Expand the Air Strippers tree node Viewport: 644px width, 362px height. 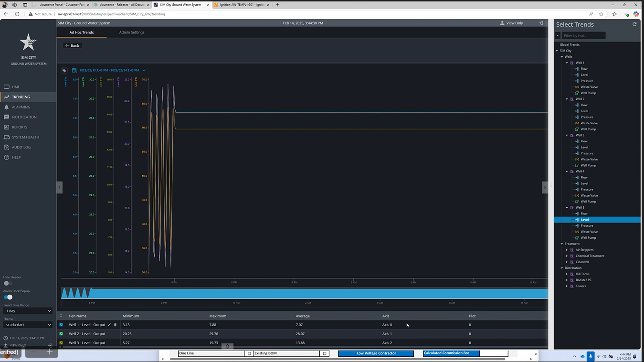pos(567,250)
